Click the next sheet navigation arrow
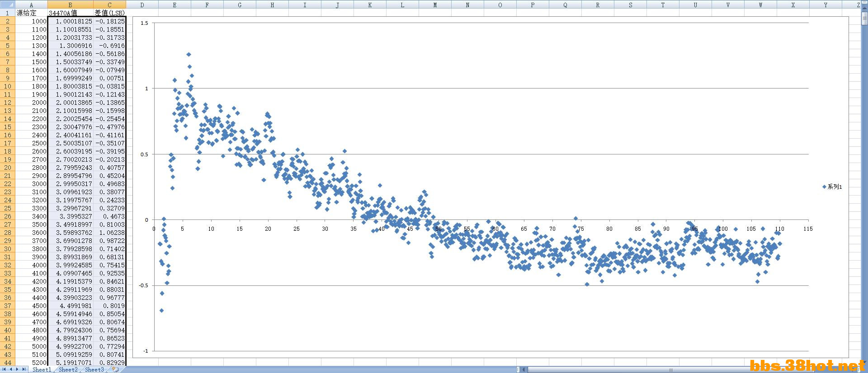This screenshot has width=868, height=373. [x=18, y=369]
